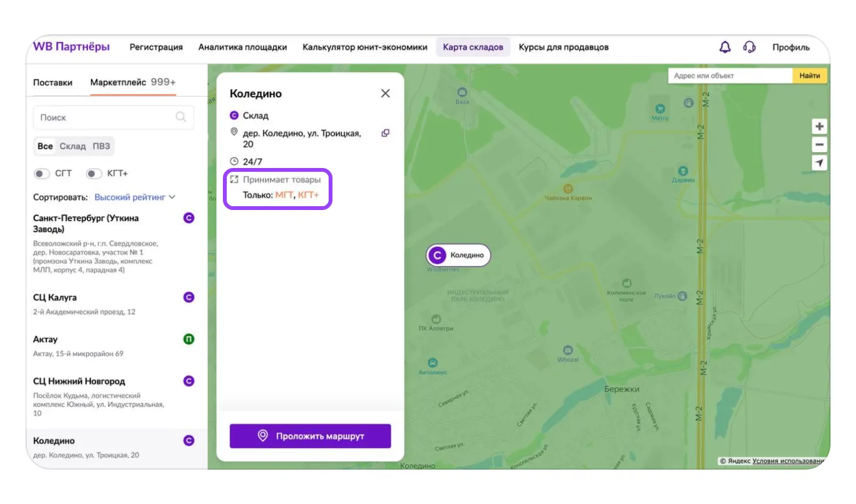
Task: Close the Коледино info card
Action: point(385,94)
